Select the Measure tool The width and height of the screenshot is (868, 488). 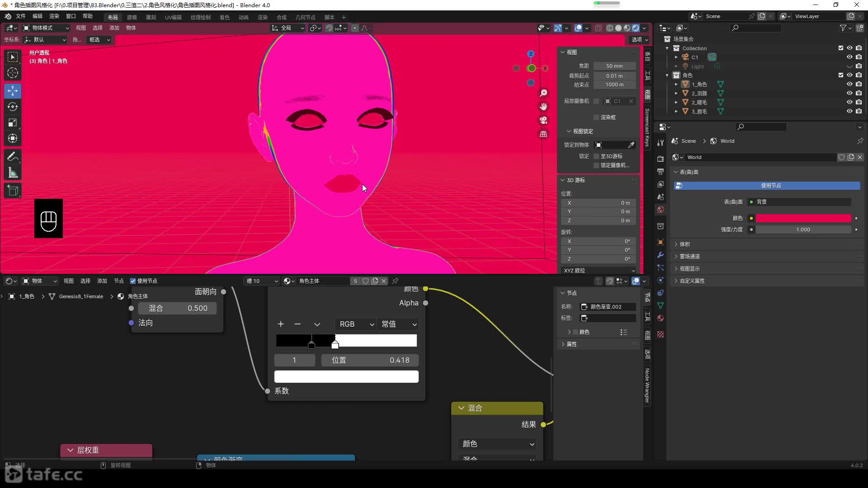13,173
